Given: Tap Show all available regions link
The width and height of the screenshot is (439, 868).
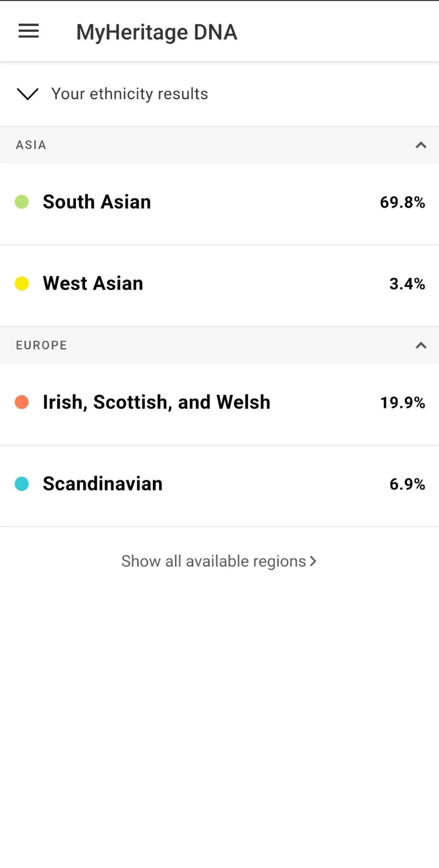Looking at the screenshot, I should pos(213,561).
